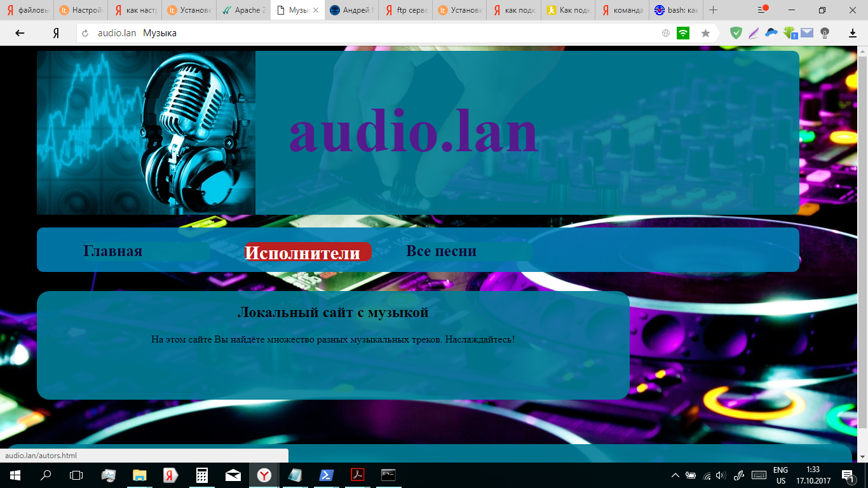Image resolution: width=868 pixels, height=488 pixels.
Task: Bookmark the page with the star icon
Action: [x=705, y=33]
